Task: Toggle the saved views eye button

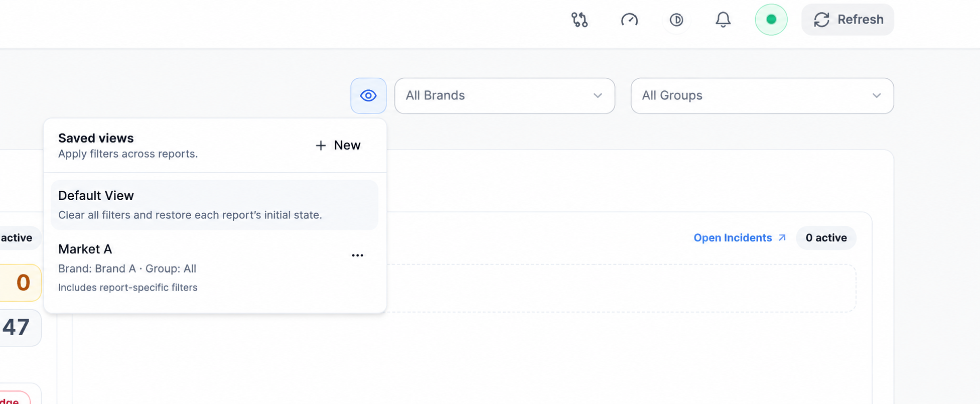Action: click(368, 95)
